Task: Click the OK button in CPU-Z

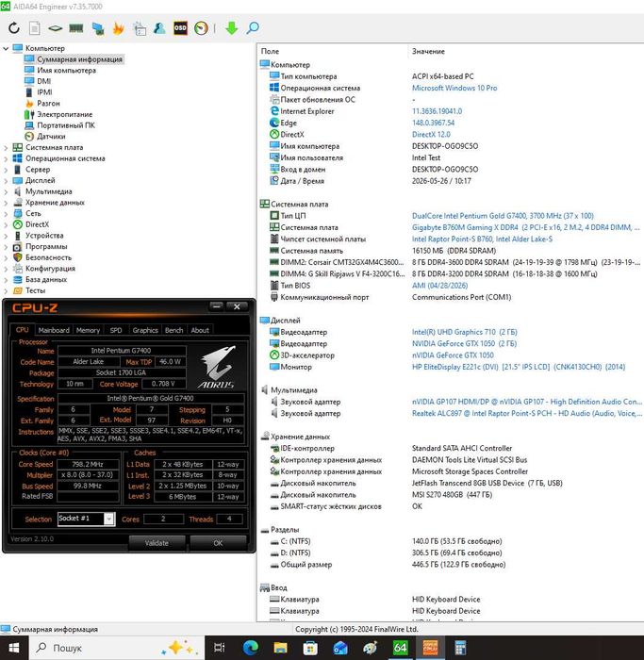Action: 218,543
